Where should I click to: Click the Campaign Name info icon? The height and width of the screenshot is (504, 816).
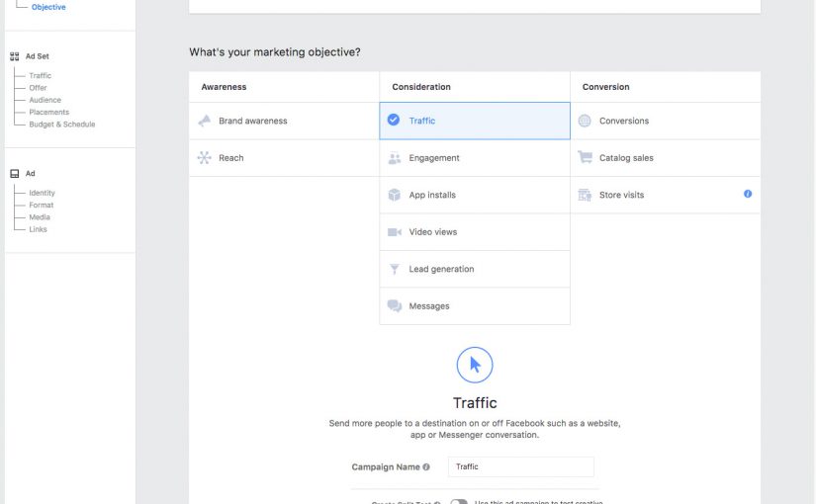[426, 467]
